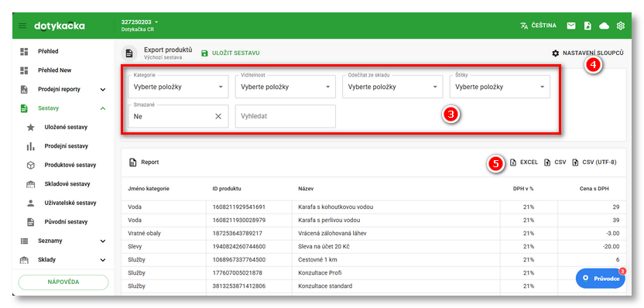Open the Odečítat ze skladu dropdown
Viewport: 644px width, 308px height.
(x=392, y=87)
